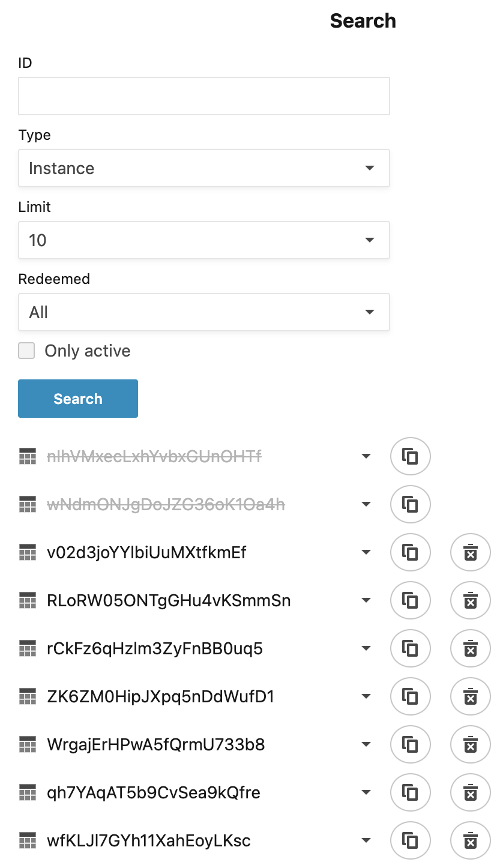The image size is (497, 868).
Task: Click the Search heading
Action: 363,20
